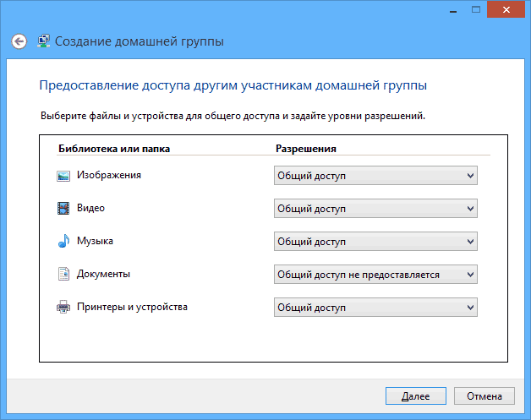Click the Отмена button

[x=484, y=396]
